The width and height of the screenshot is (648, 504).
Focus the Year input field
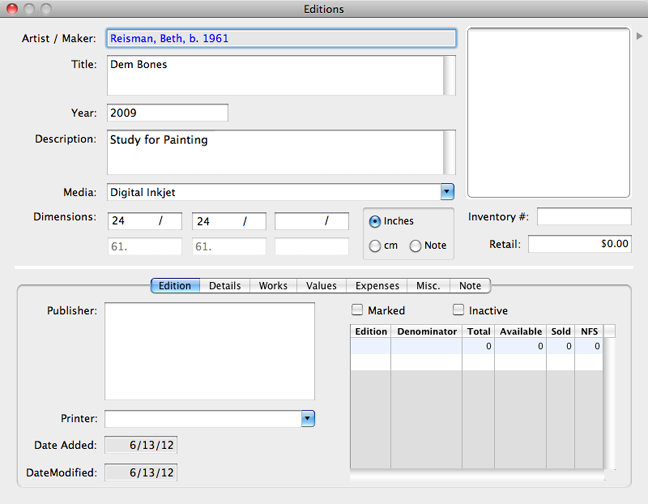(x=166, y=113)
